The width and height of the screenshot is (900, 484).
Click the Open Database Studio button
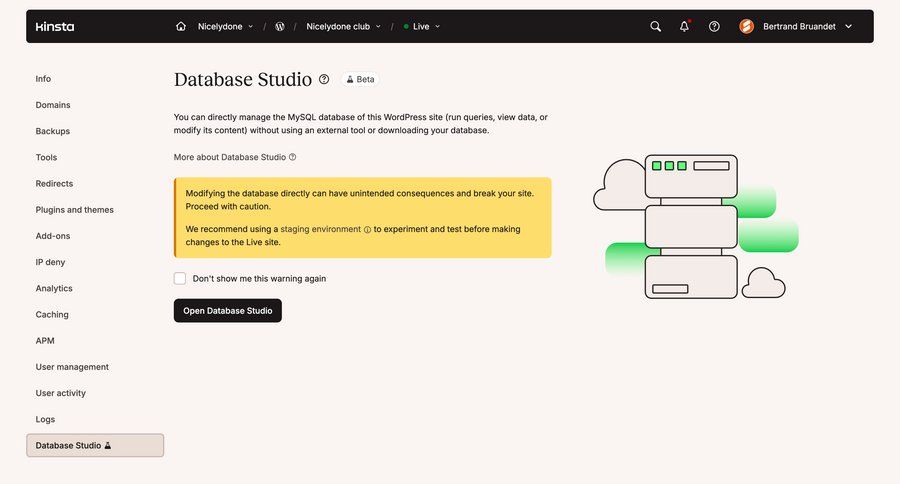point(228,311)
